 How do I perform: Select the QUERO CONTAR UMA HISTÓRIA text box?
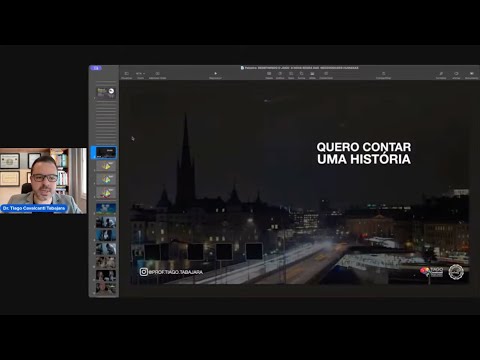tap(364, 153)
